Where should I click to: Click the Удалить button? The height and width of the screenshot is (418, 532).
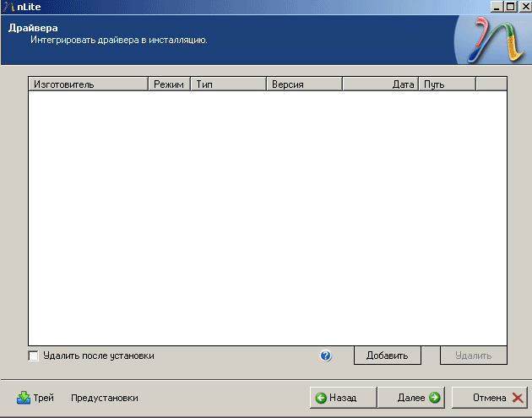coord(473,356)
